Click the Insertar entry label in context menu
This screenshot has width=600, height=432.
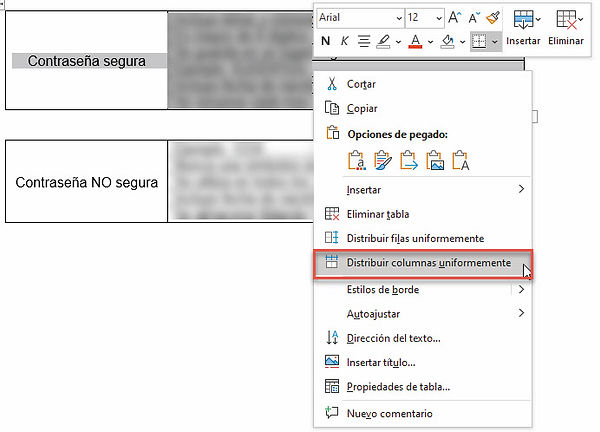coord(364,190)
